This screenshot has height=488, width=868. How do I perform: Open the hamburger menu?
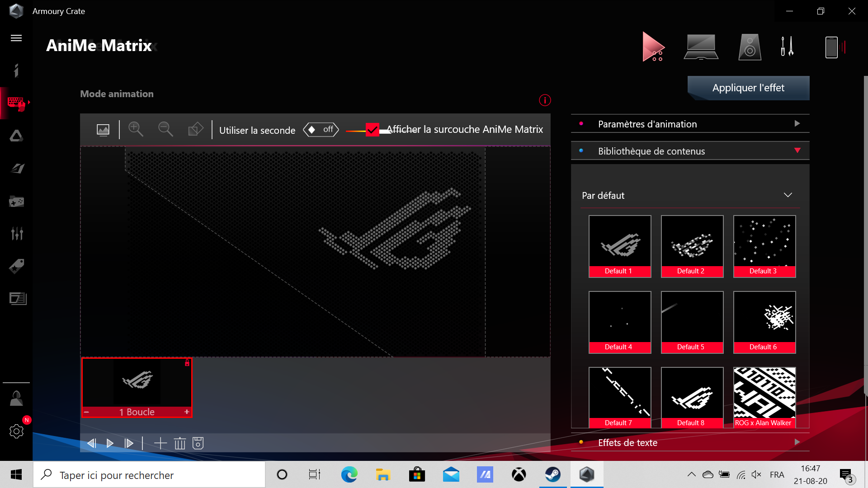(x=16, y=38)
